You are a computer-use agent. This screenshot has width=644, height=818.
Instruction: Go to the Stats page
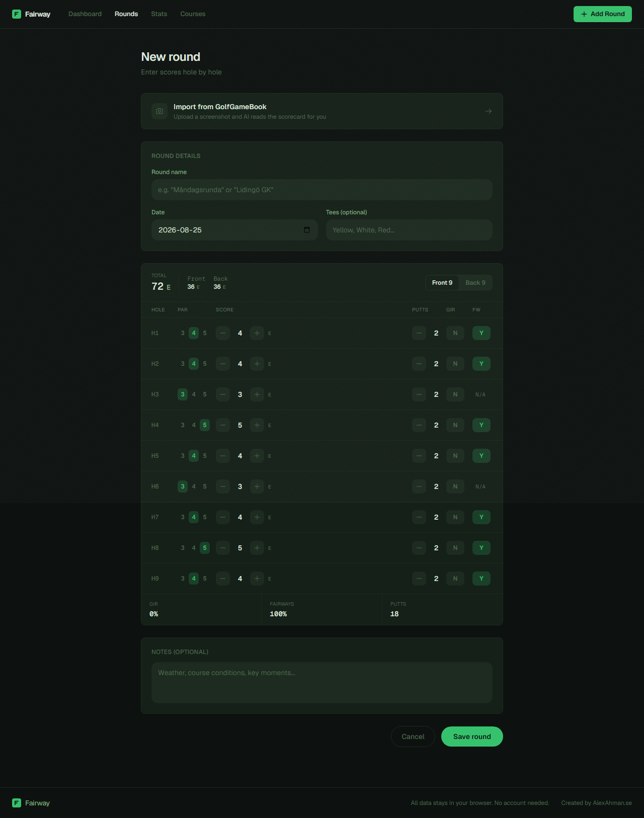[159, 14]
